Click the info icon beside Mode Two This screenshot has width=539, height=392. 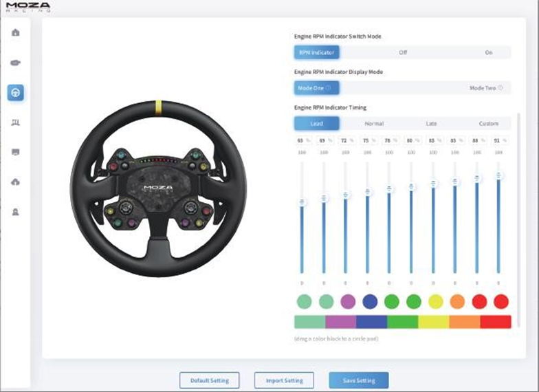click(500, 88)
